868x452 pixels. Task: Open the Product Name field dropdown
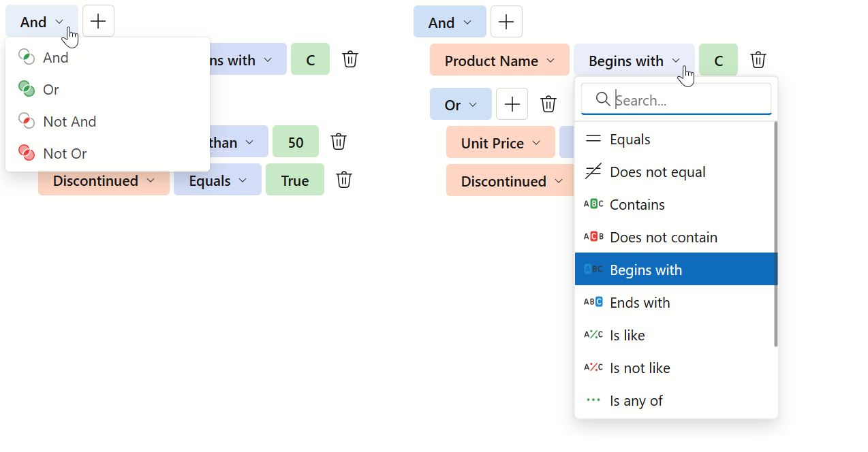coord(499,60)
